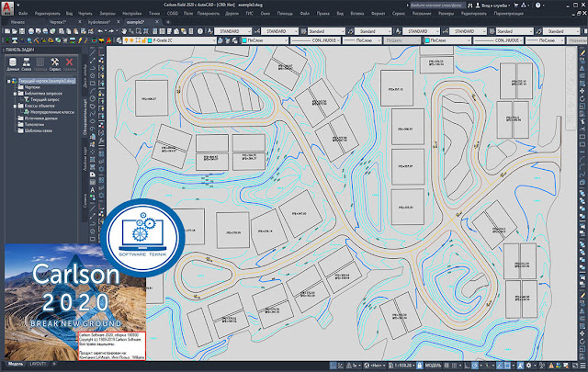
Task: Click the pickaxe icon in Carlson toolbar
Action: click(37, 40)
